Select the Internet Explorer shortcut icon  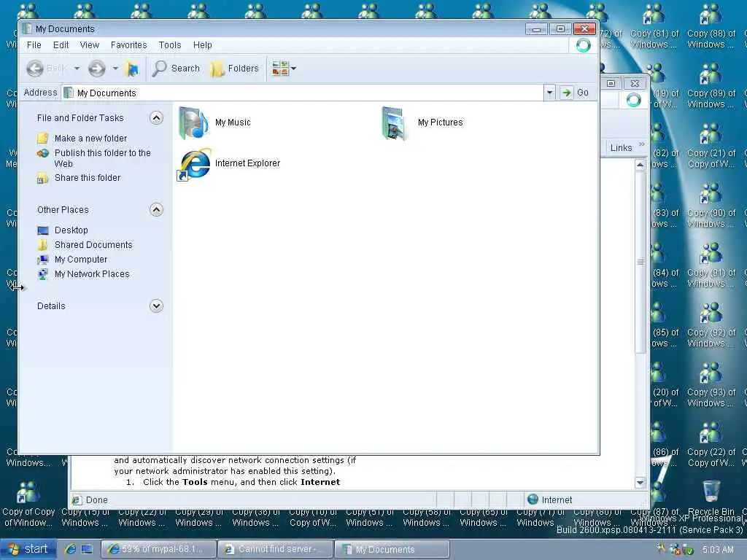(194, 164)
